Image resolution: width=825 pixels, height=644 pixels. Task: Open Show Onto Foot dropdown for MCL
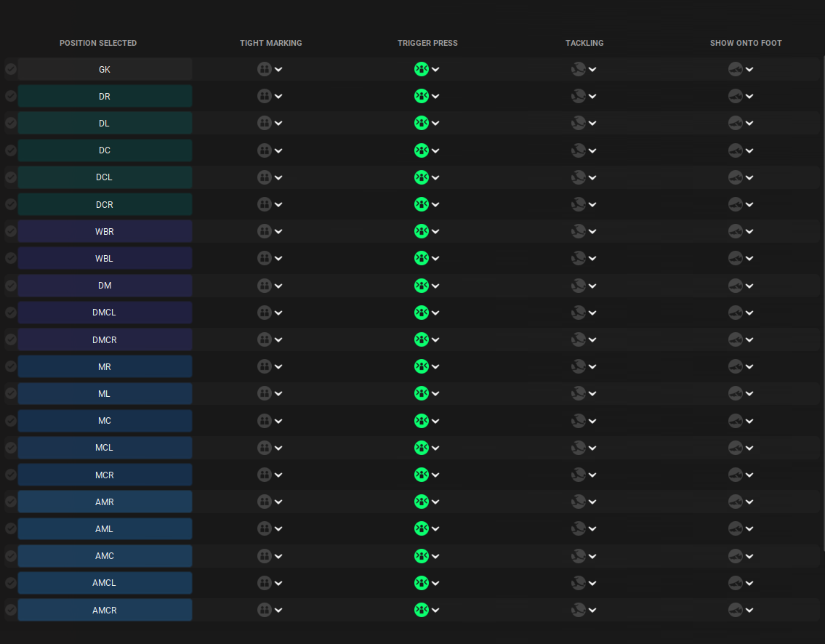749,448
